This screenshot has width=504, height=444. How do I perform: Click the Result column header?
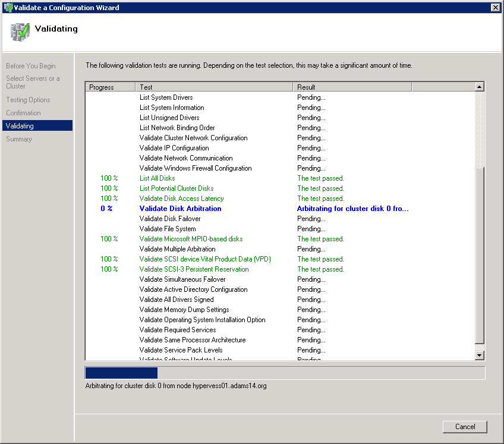pos(352,87)
